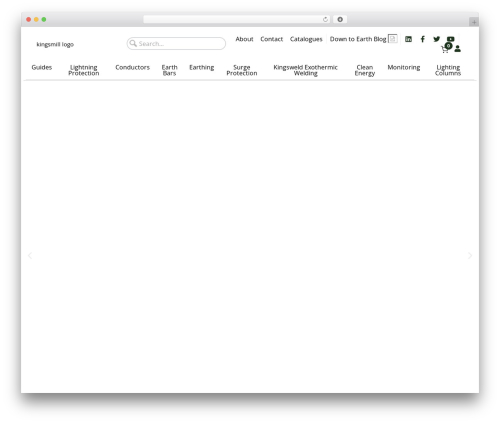Click the document icon beside Down to Earth Blog

tap(393, 39)
